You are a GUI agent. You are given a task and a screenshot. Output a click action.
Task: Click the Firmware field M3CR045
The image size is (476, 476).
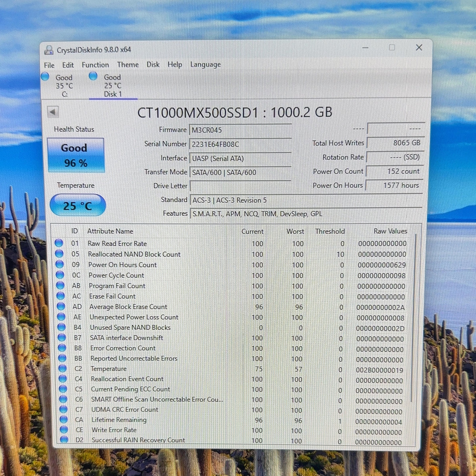(240, 130)
